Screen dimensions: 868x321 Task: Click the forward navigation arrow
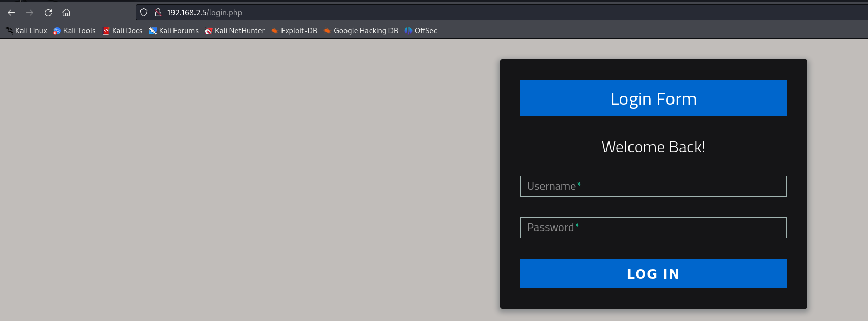click(30, 13)
